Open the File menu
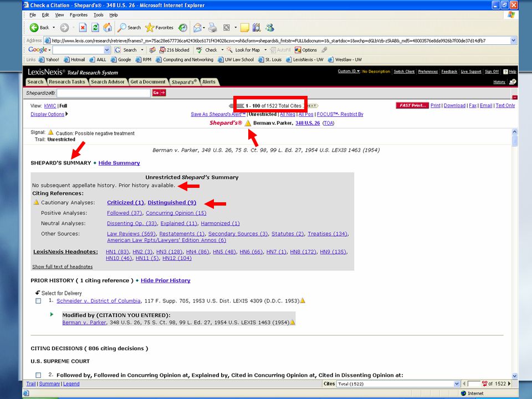The height and width of the screenshot is (399, 532). (33, 15)
